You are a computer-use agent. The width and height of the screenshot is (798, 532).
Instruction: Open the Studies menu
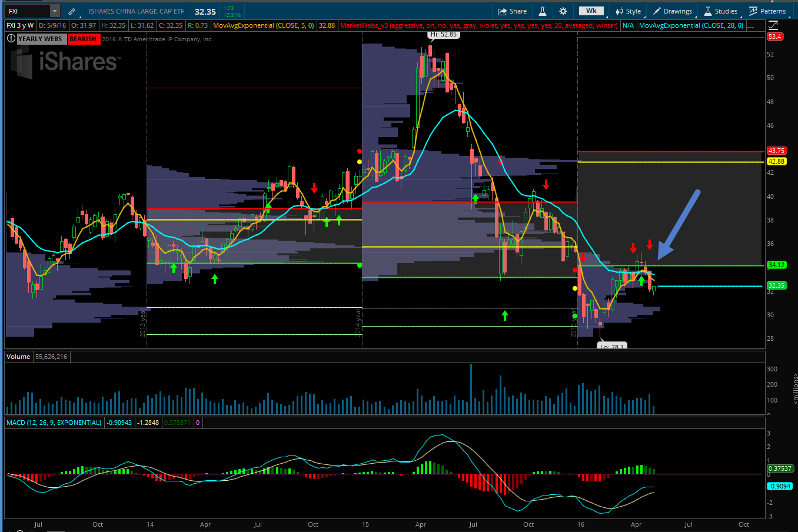[721, 11]
